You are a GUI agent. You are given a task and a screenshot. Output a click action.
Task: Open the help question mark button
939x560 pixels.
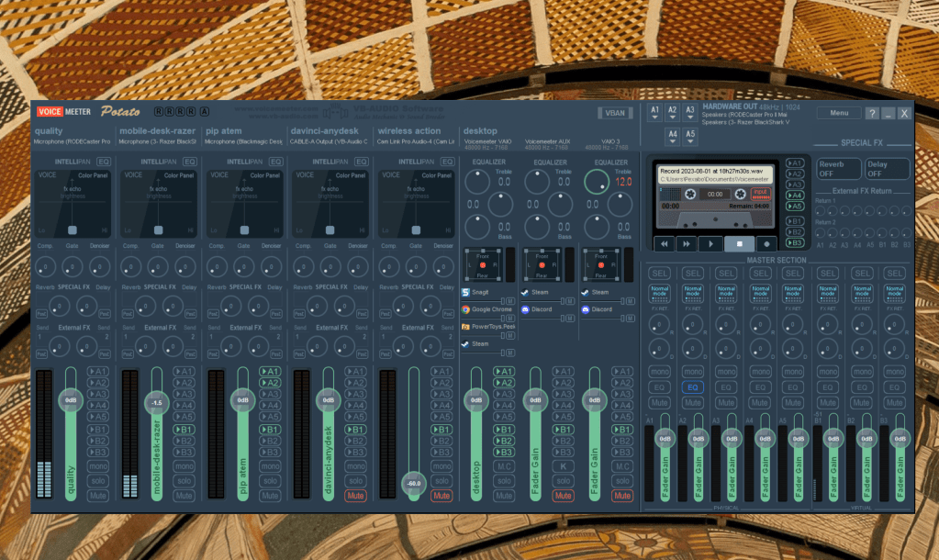point(872,113)
